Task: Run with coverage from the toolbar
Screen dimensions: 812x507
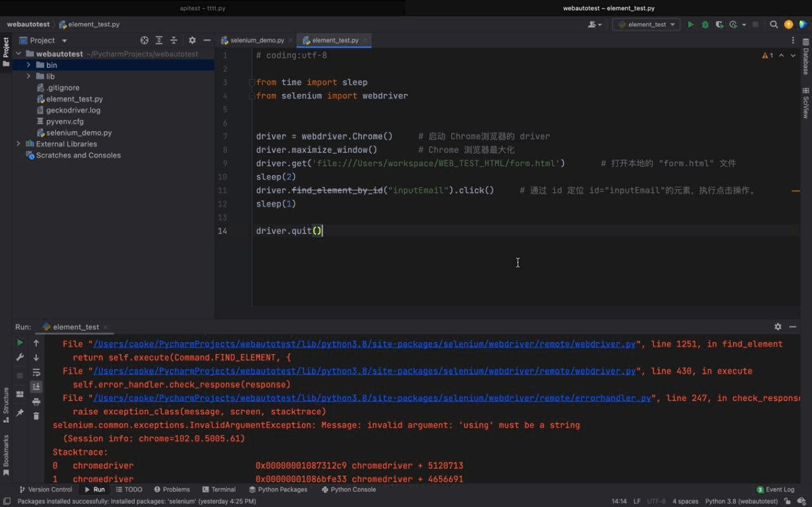Action: (719, 25)
